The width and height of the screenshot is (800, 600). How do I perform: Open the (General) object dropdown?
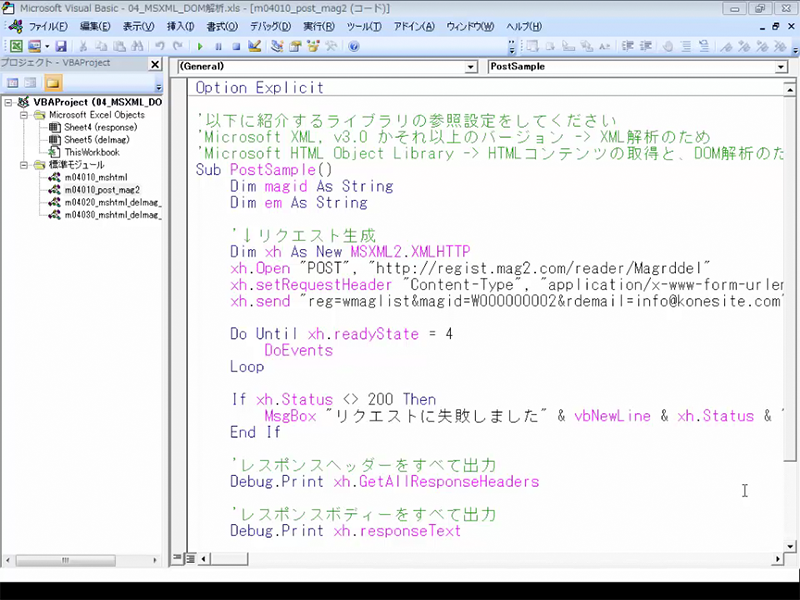pos(471,67)
